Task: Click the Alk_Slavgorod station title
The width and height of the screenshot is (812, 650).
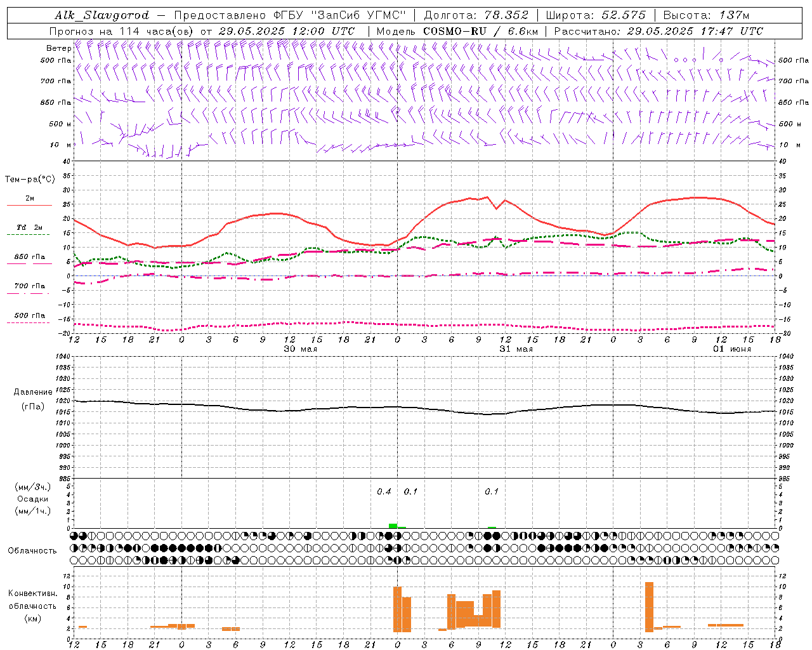Action: click(x=101, y=15)
